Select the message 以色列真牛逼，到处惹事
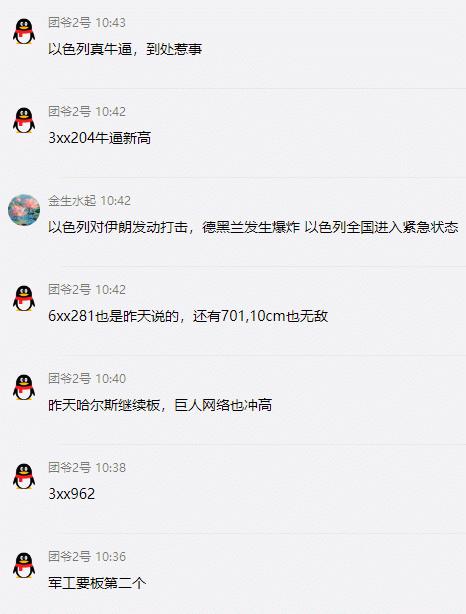The height and width of the screenshot is (614, 466). (x=125, y=49)
